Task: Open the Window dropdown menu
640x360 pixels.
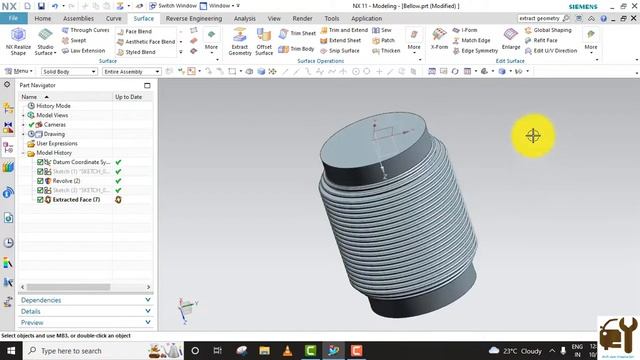Action: click(219, 6)
